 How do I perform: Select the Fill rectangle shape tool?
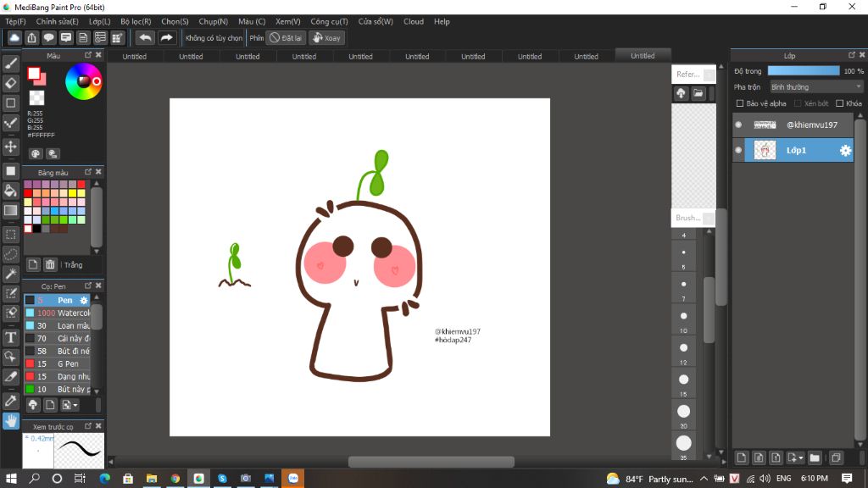(x=10, y=171)
